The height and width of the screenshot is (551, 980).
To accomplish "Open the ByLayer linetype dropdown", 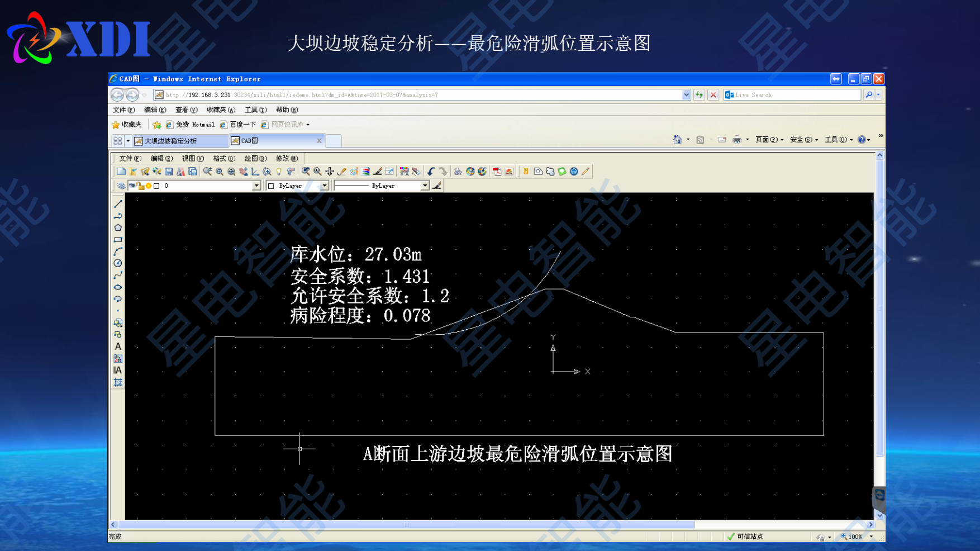I will 425,186.
